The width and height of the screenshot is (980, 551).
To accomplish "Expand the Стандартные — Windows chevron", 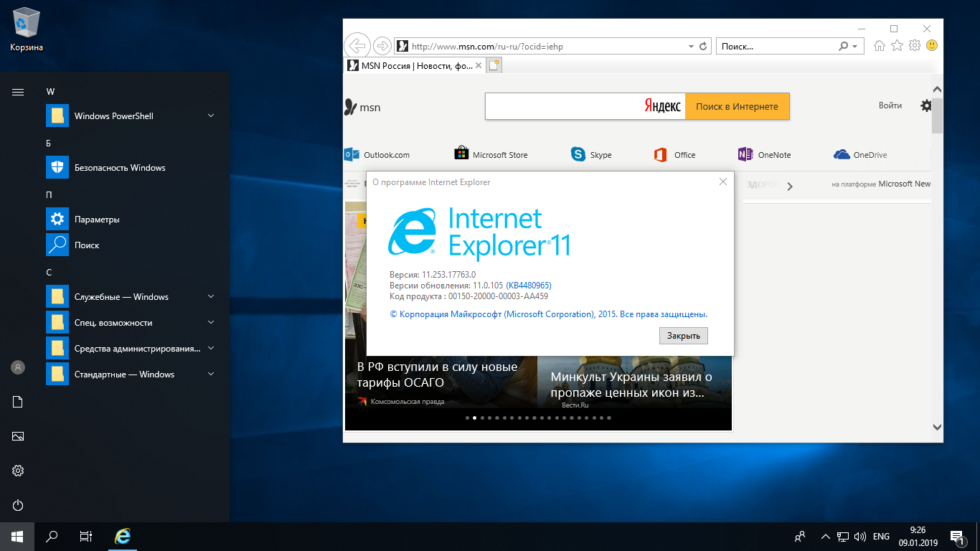I will click(x=211, y=374).
